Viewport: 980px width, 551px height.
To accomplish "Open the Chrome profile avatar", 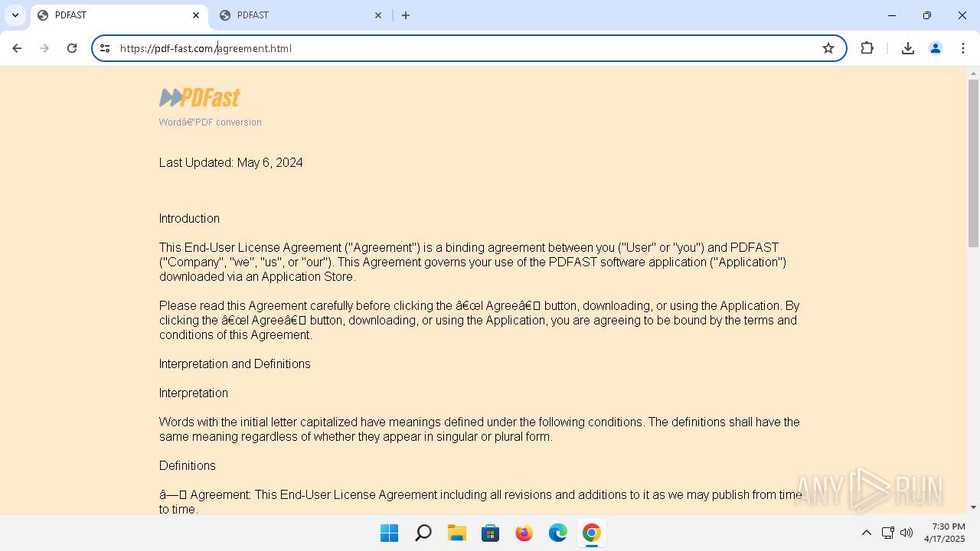I will tap(936, 48).
